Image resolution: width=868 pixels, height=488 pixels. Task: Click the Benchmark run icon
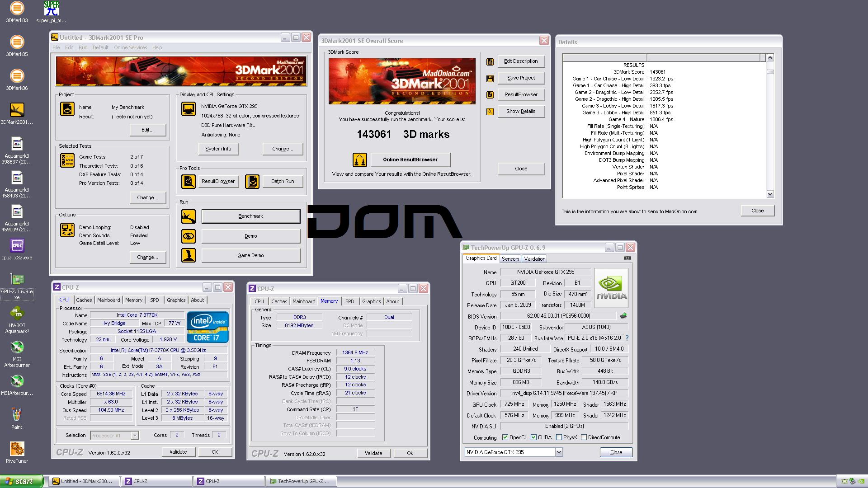point(189,216)
